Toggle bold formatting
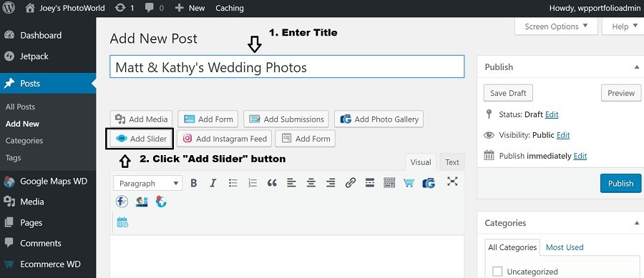The height and width of the screenshot is (278, 644). click(193, 183)
